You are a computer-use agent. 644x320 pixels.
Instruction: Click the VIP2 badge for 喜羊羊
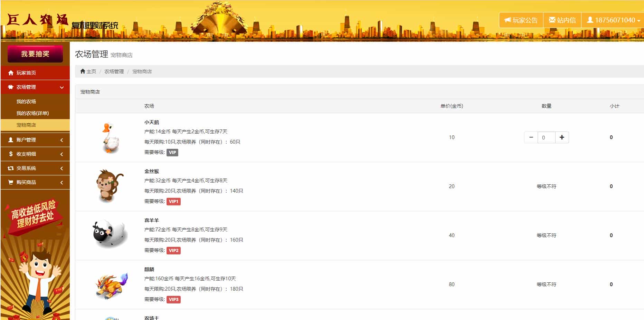[x=173, y=250]
